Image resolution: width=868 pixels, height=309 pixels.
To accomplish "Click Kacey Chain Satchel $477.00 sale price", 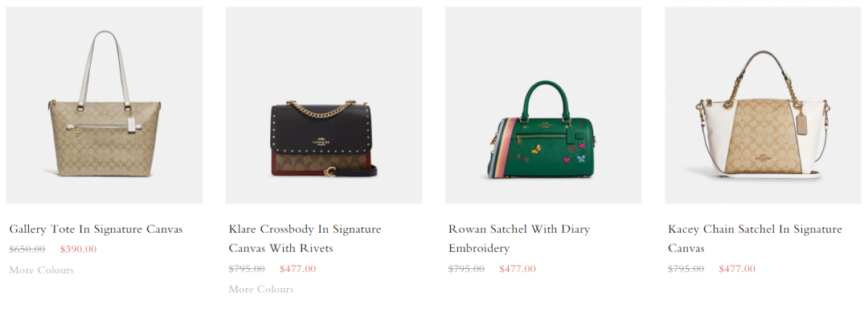I will pos(737,269).
